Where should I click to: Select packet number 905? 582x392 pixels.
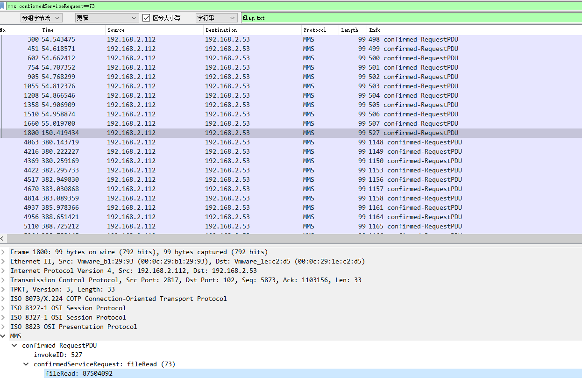coord(291,77)
